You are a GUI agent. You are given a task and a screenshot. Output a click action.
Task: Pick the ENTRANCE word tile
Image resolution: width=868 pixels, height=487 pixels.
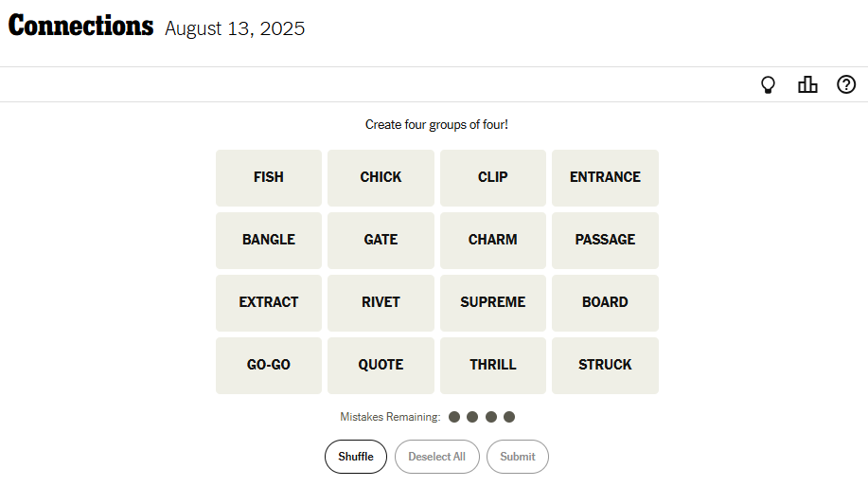605,177
